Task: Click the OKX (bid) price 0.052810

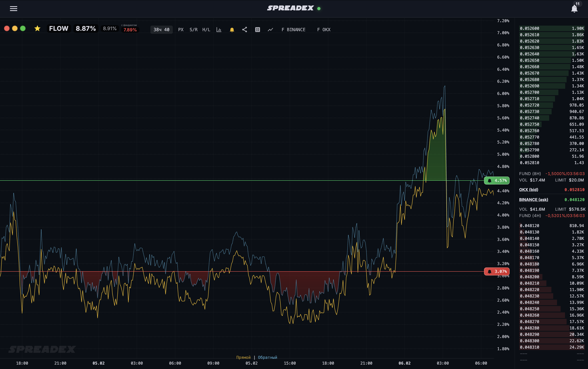Action: (x=574, y=190)
